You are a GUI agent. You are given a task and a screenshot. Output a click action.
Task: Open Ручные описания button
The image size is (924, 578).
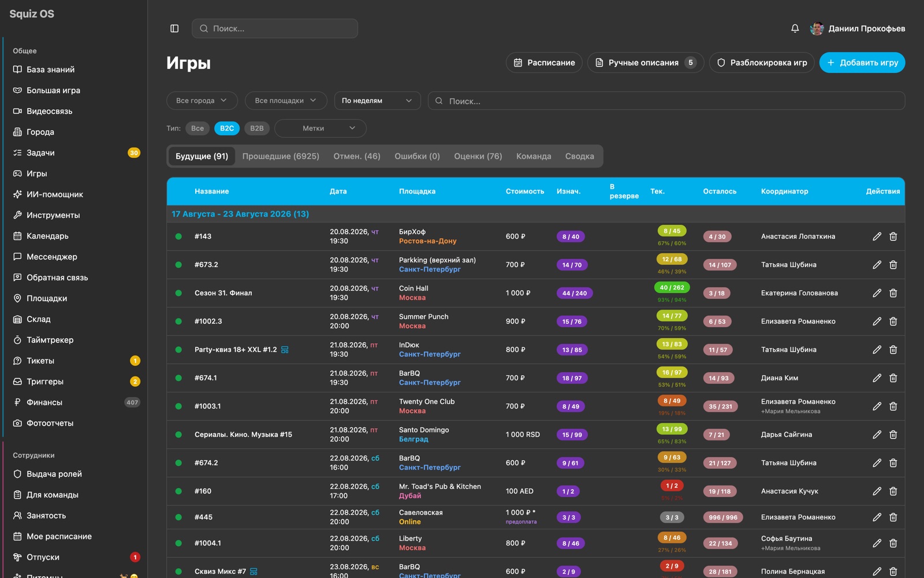(x=646, y=62)
